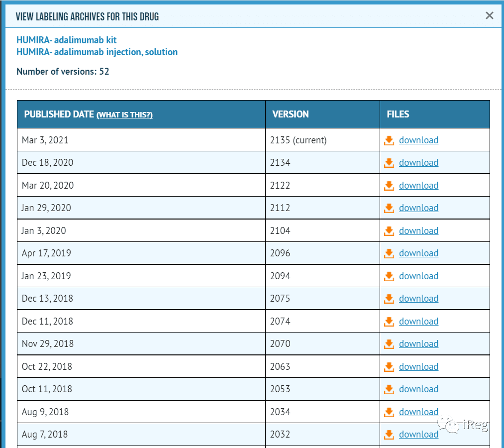Screen dimensions: 504x448
Task: Click the '2135 (current)' version cell
Action: [x=323, y=140]
